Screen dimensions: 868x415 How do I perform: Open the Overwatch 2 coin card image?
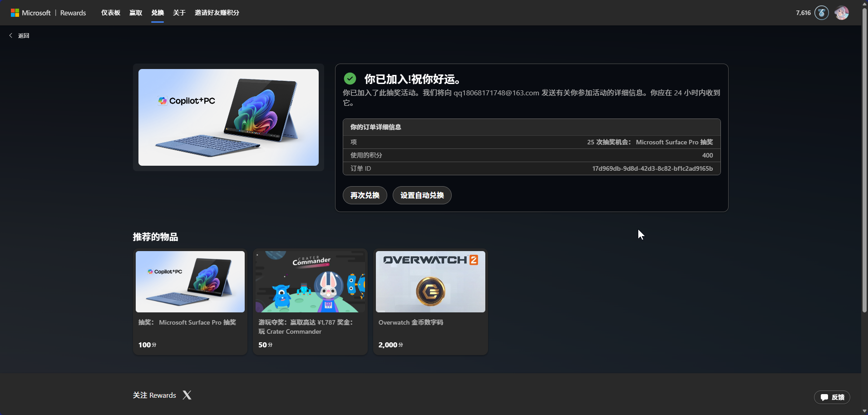[430, 282]
